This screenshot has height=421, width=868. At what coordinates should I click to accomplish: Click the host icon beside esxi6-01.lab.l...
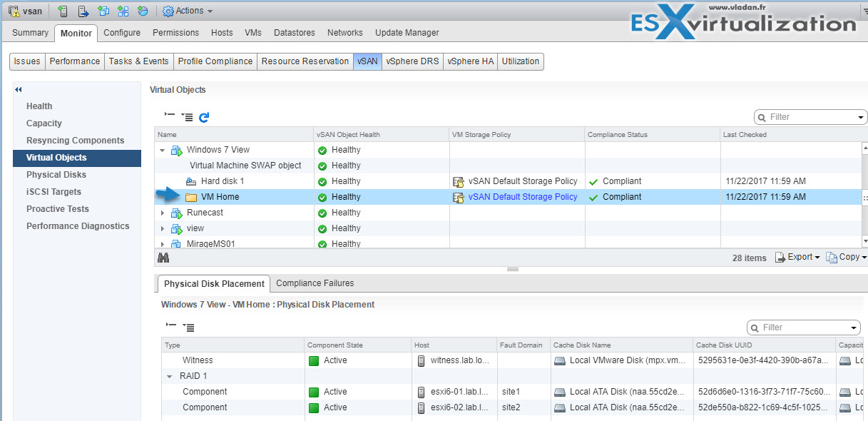(x=421, y=392)
